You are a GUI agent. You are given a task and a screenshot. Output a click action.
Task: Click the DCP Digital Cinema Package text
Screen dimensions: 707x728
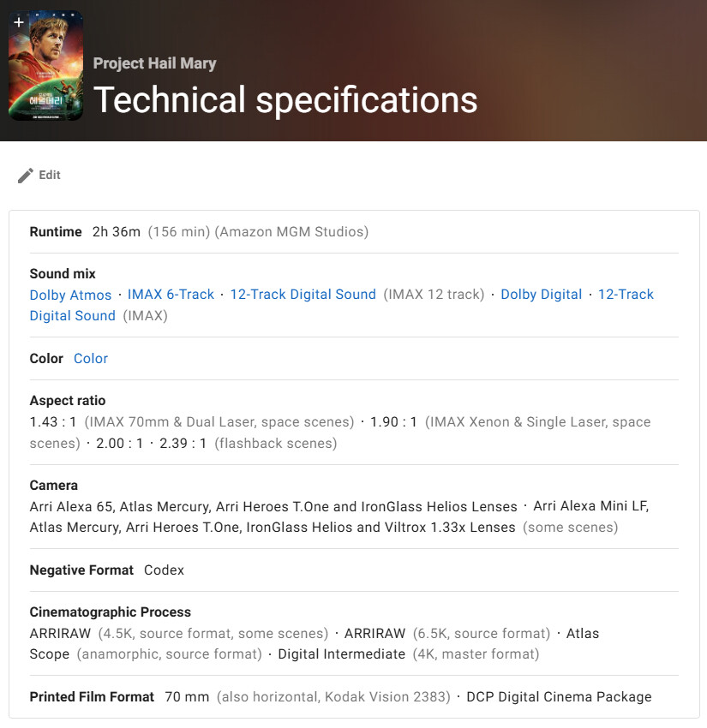point(559,697)
